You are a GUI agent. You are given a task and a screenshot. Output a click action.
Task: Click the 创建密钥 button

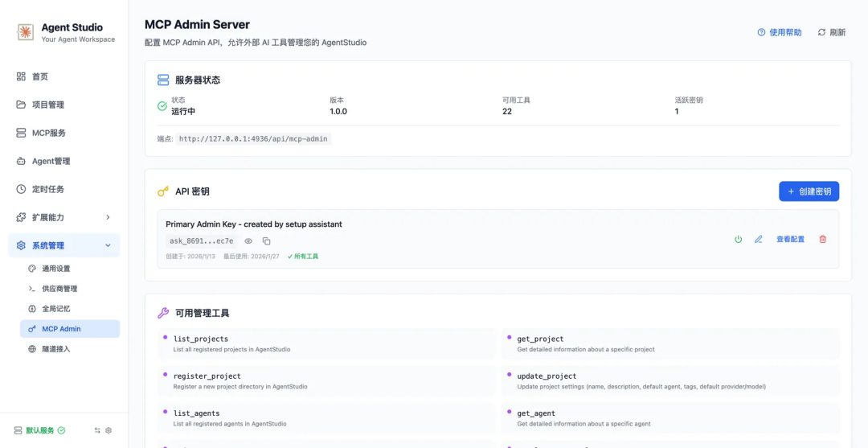click(809, 191)
